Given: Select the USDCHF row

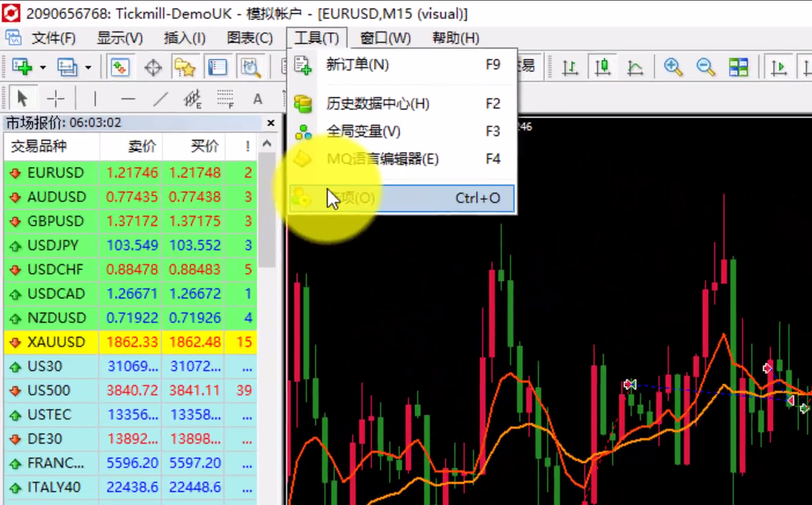Looking at the screenshot, I should 130,269.
